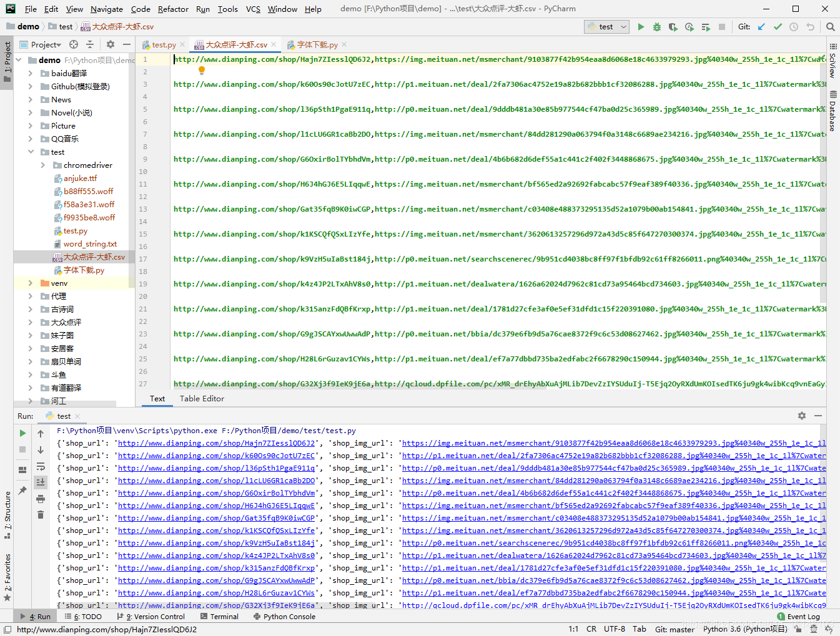Image resolution: width=840 pixels, height=636 pixels.
Task: Switch to the test.py editor tab
Action: [x=164, y=45]
